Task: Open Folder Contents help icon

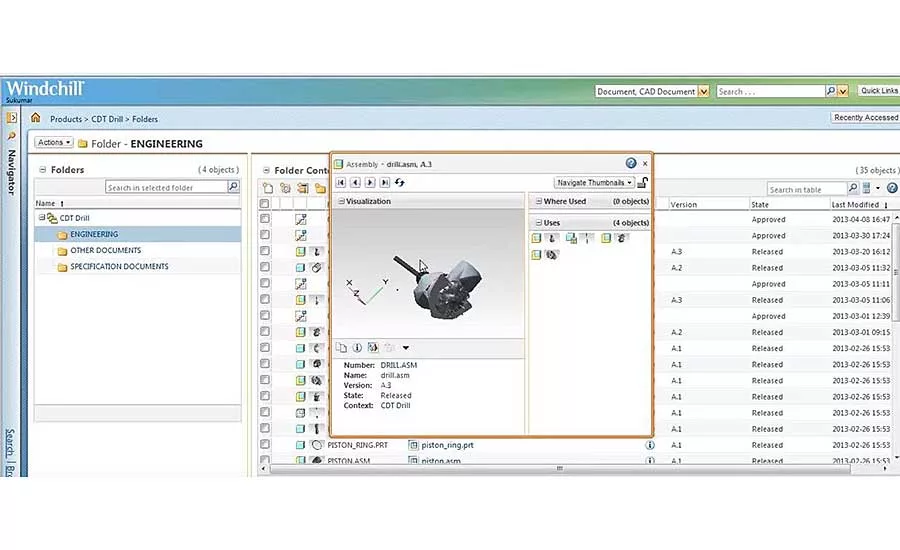Action: click(892, 188)
